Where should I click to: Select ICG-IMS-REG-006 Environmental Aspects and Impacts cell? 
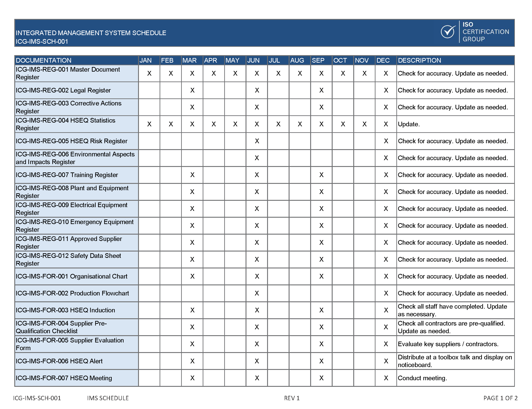[77, 158]
